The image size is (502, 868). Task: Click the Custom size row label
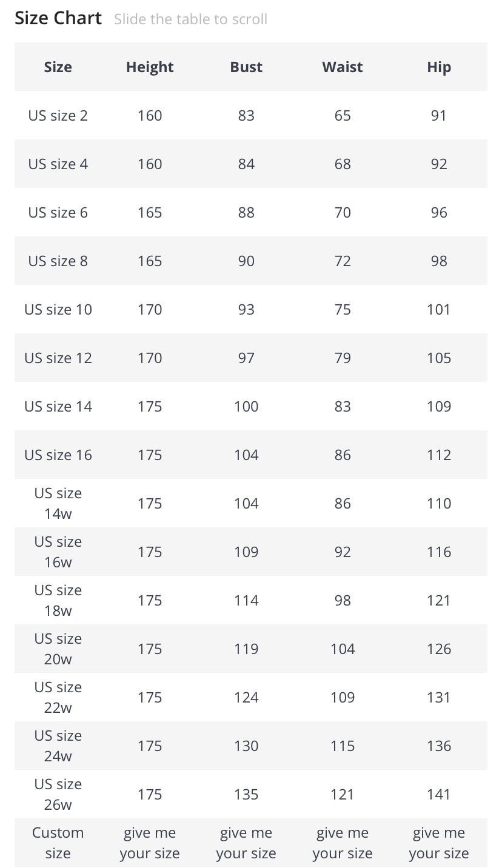coord(58,843)
